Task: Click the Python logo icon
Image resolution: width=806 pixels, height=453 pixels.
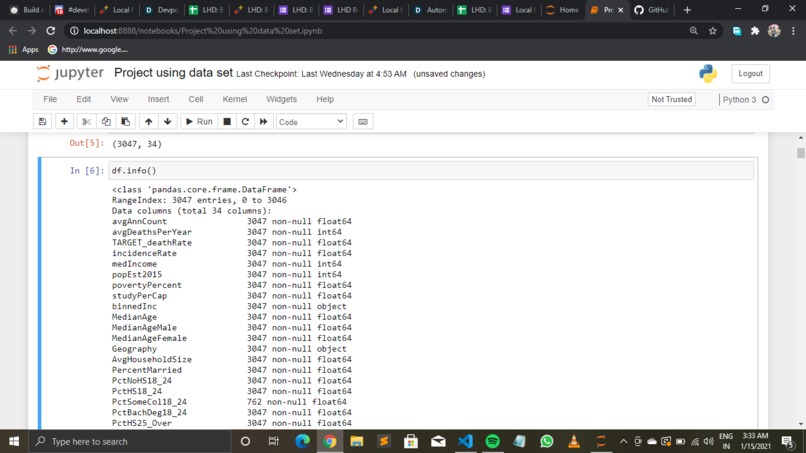Action: (x=708, y=74)
